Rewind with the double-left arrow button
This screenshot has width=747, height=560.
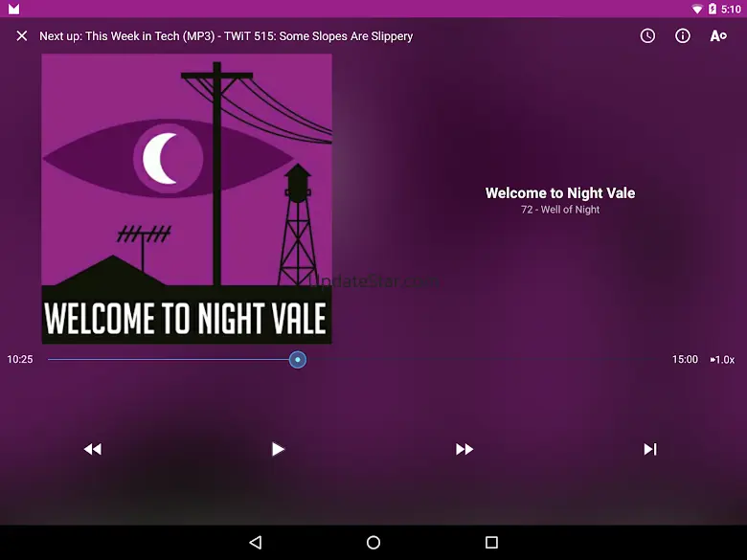click(93, 449)
